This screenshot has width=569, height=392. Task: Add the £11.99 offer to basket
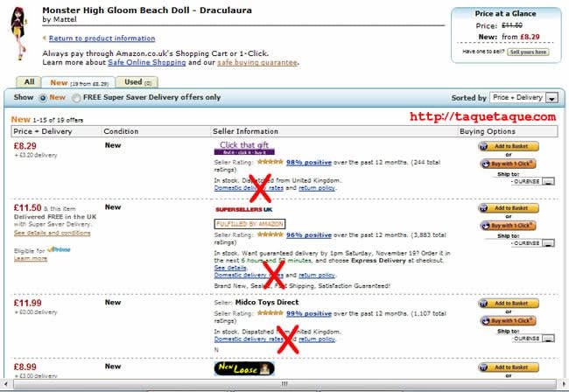coord(509,303)
